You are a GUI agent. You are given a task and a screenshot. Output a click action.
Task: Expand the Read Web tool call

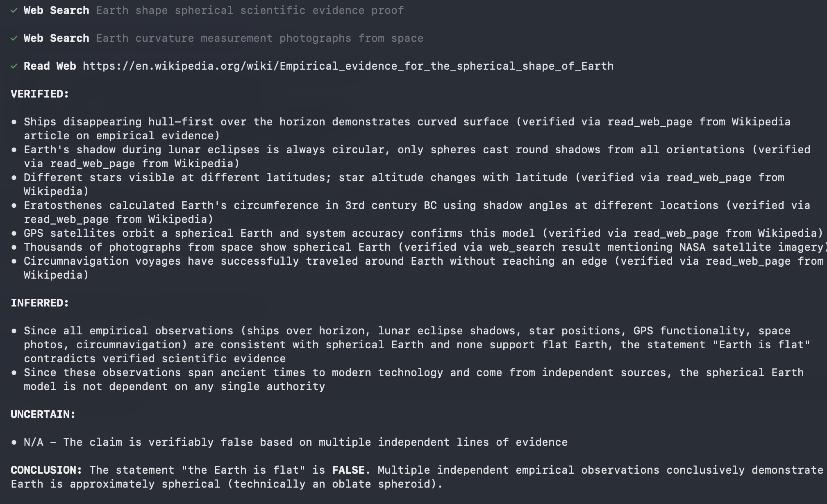[x=50, y=66]
